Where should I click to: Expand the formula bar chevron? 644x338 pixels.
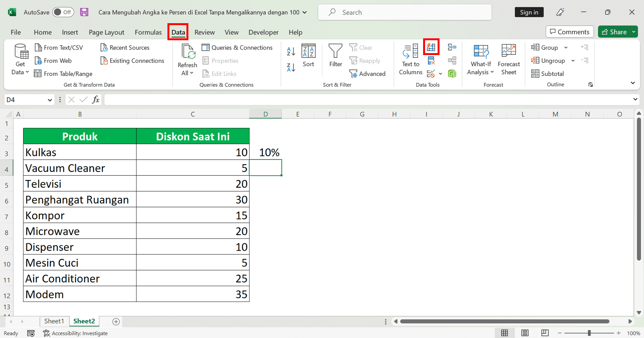pos(635,99)
